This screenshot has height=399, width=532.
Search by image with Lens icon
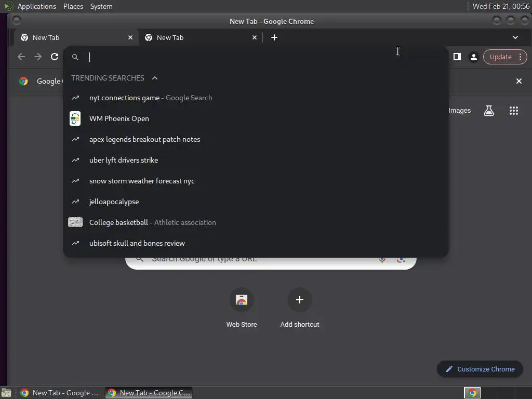pyautogui.click(x=402, y=260)
